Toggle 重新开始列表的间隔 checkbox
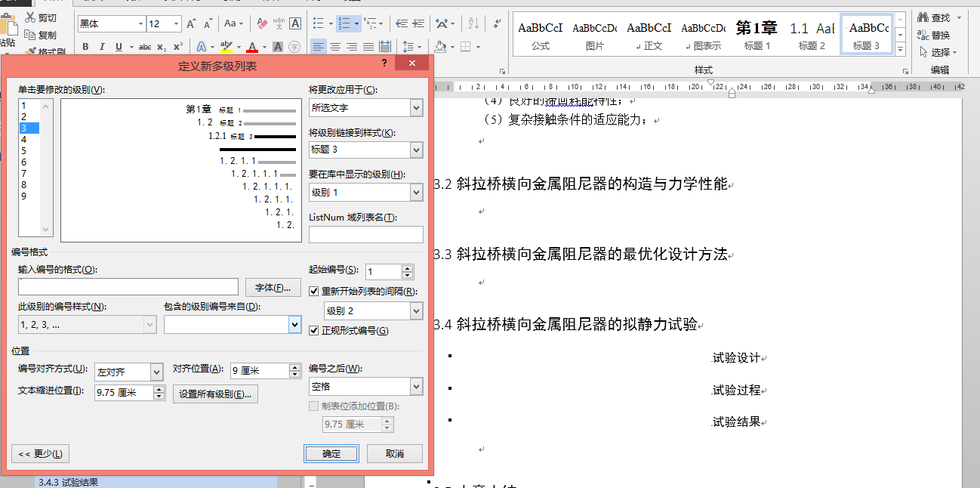Viewport: 980px width, 488px height. click(315, 291)
